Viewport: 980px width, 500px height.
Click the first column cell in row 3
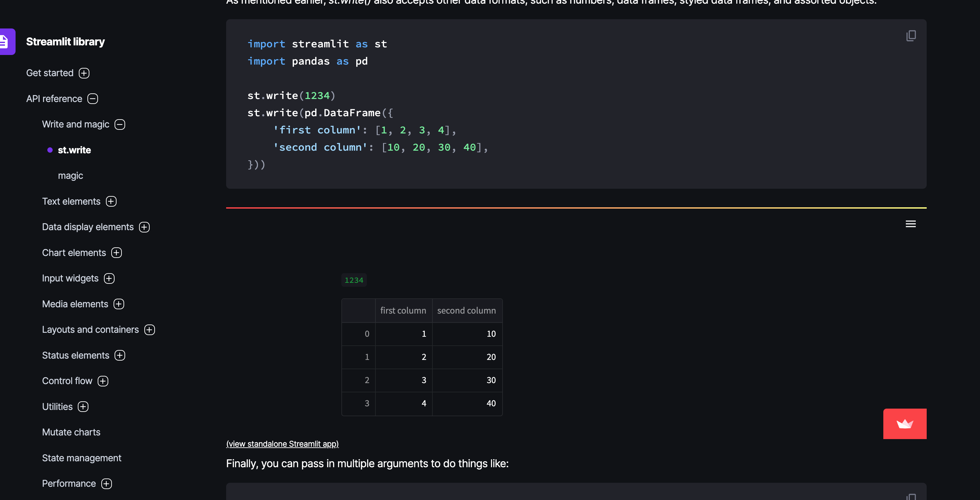tap(404, 403)
